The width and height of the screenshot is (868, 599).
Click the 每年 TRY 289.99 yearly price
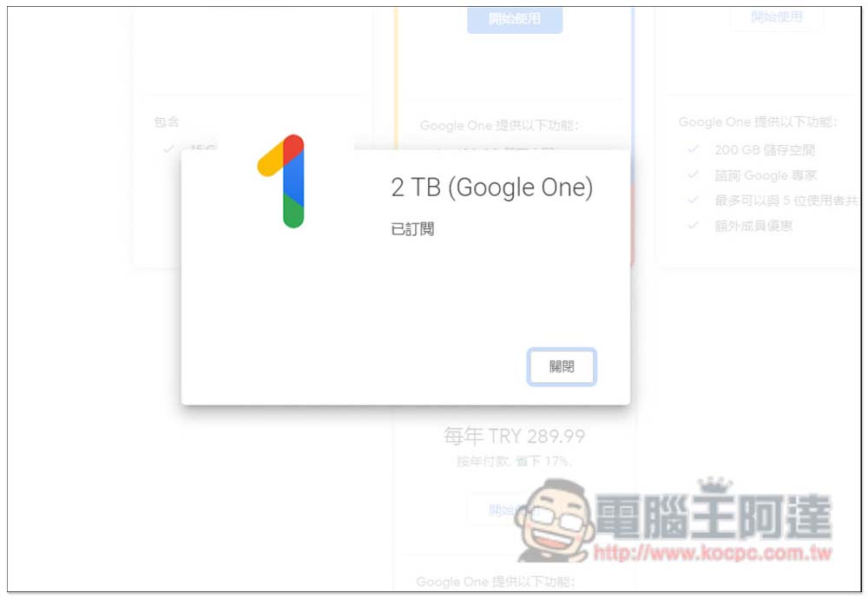point(514,437)
